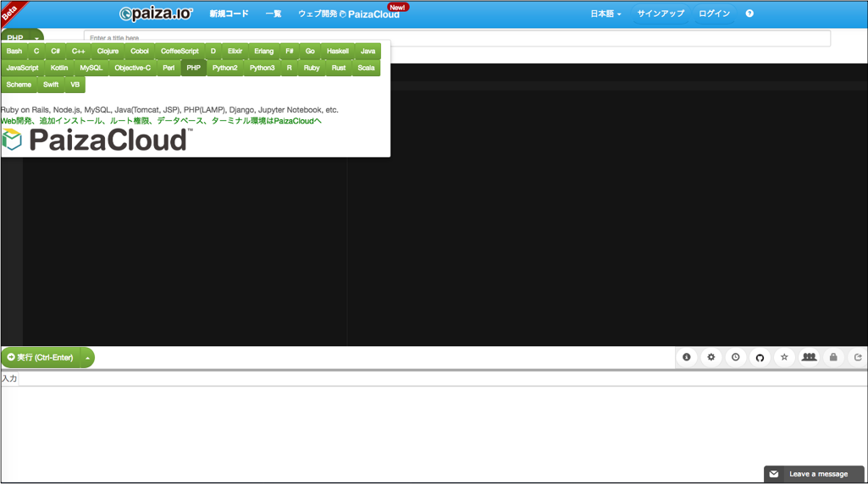Viewport: 868px width, 484px height.
Task: Select Haskell language
Action: click(338, 51)
